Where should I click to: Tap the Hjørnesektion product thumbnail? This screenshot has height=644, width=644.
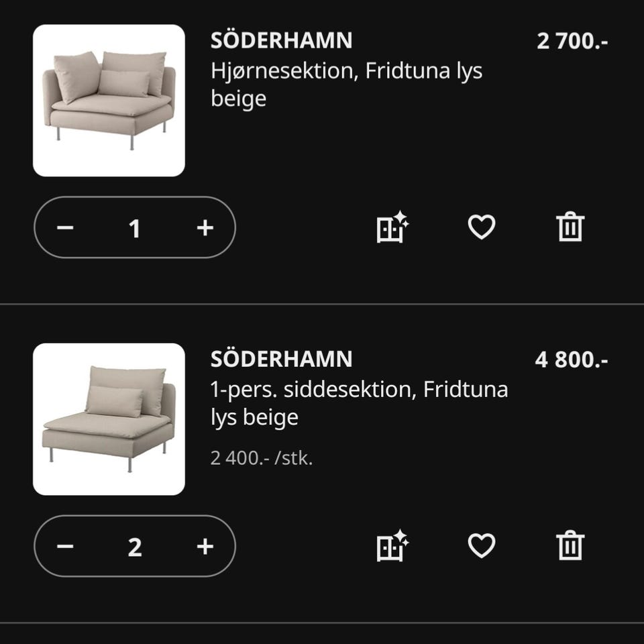point(109,101)
